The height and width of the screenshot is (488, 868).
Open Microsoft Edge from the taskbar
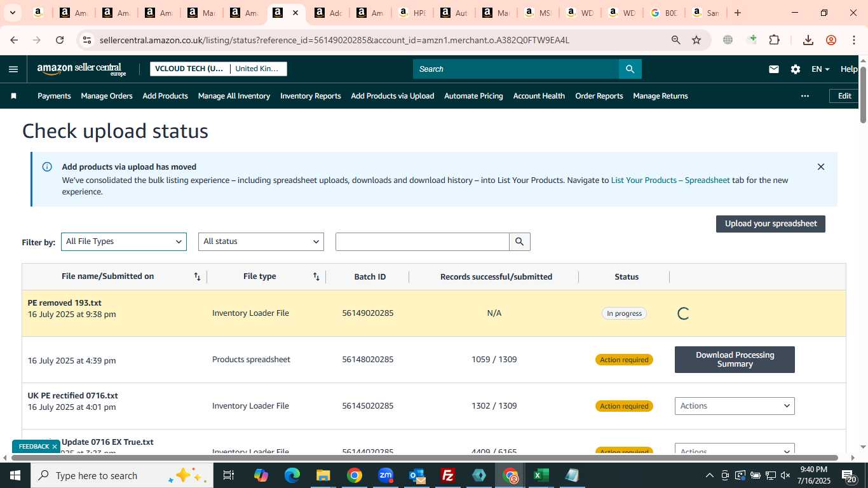292,475
